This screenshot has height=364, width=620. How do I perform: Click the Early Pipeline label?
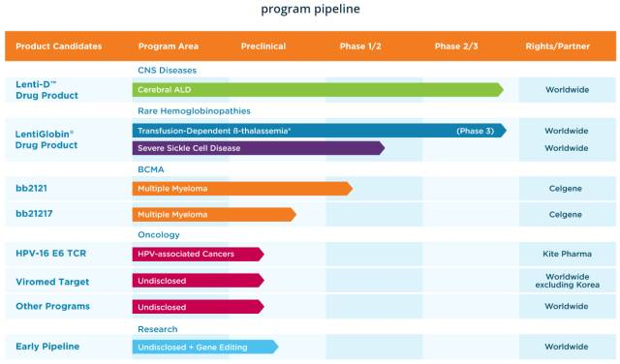point(47,347)
